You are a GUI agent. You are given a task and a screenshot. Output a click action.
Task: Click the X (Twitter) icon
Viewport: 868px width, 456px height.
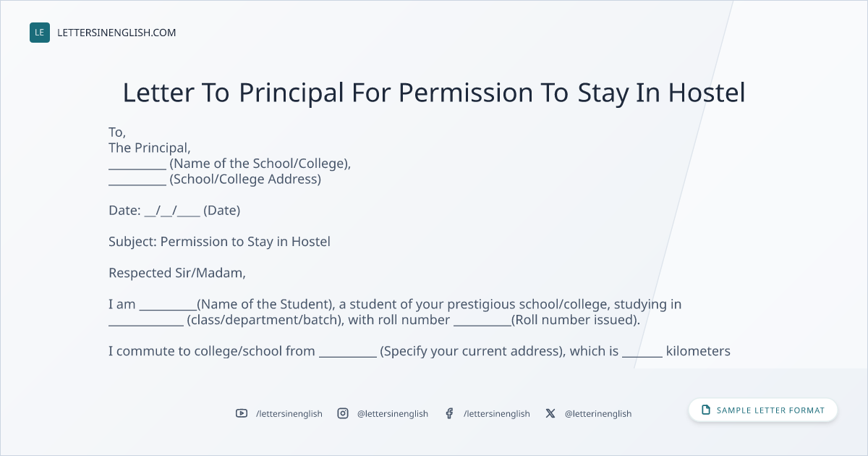point(550,413)
